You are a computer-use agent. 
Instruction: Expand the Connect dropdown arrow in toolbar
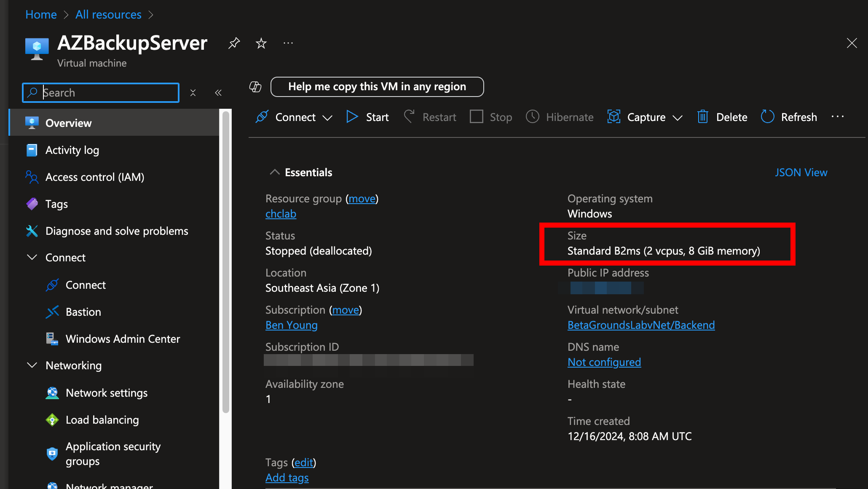click(327, 118)
